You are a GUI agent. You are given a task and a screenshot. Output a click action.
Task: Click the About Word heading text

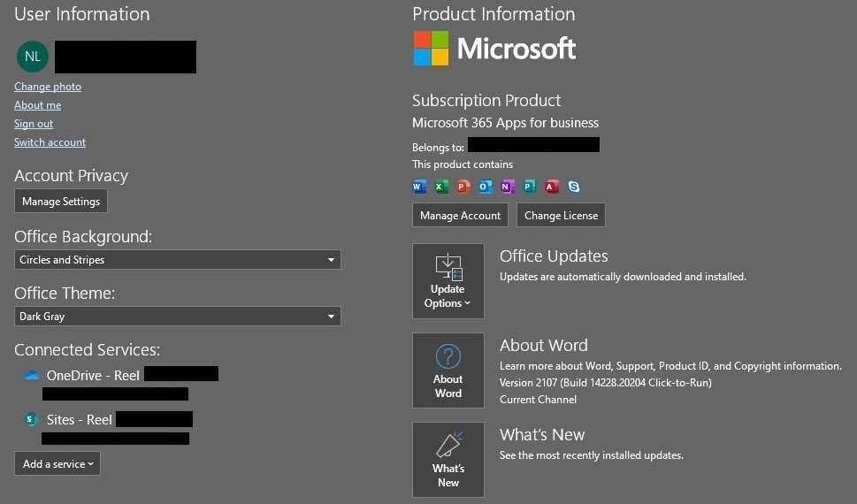point(544,346)
